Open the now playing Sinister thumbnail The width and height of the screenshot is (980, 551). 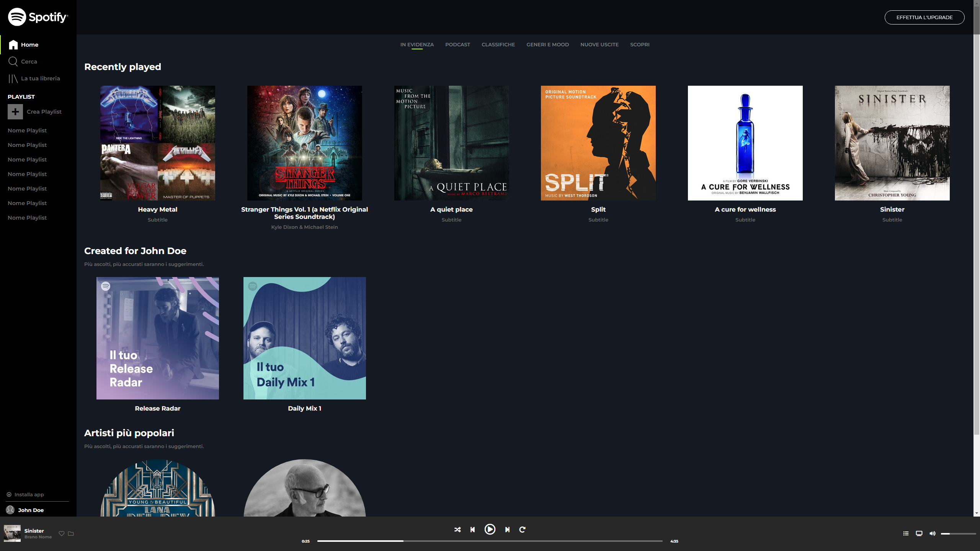click(x=12, y=533)
